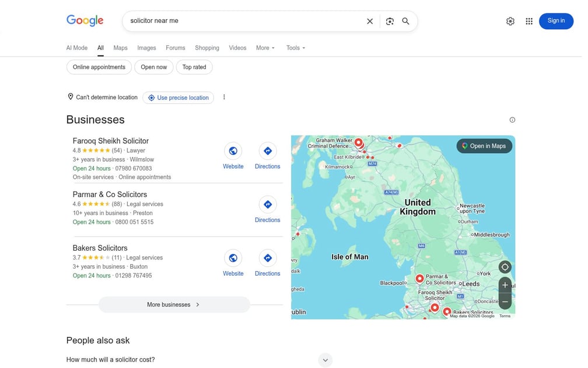Click Bakers Solicitors map pin
The height and width of the screenshot is (368, 588).
[447, 312]
